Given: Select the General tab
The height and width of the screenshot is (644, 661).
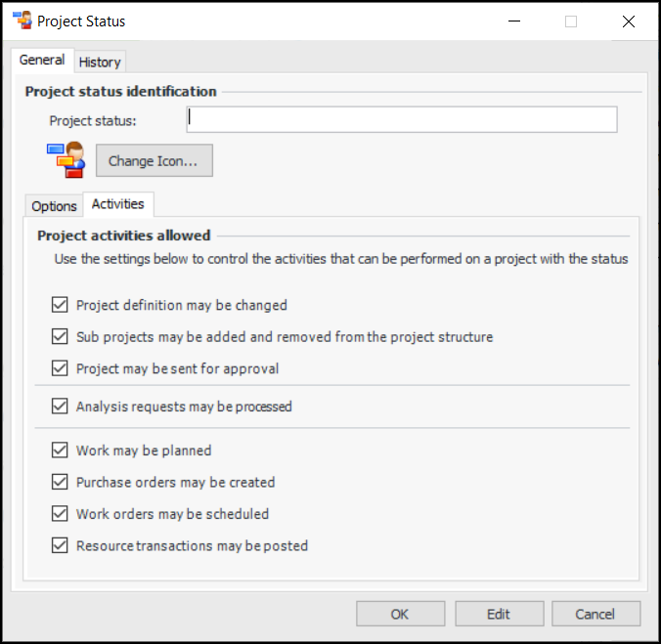Looking at the screenshot, I should [42, 61].
